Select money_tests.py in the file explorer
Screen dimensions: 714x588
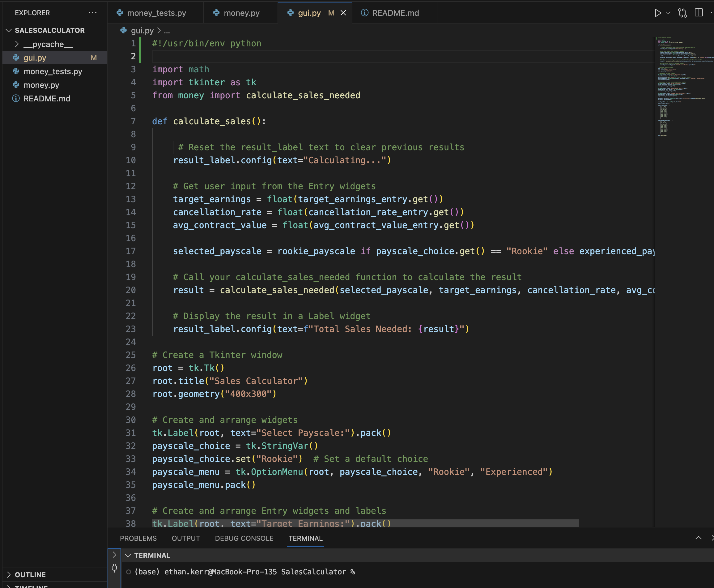tap(53, 71)
